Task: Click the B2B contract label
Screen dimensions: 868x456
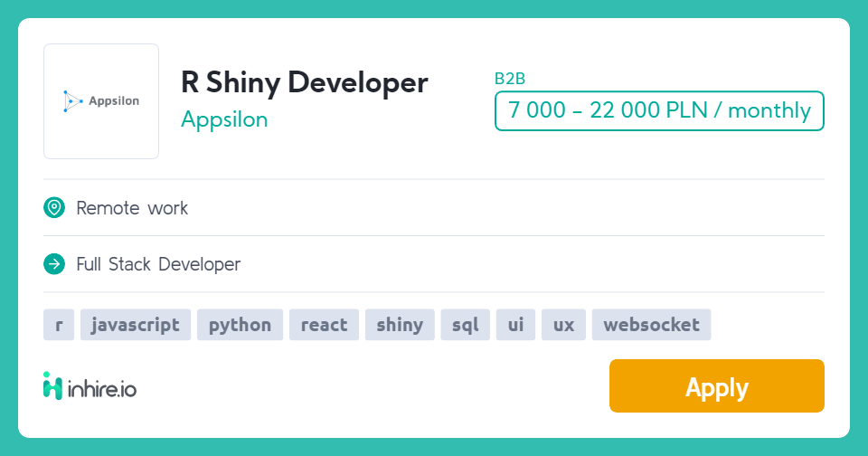Action: tap(510, 79)
